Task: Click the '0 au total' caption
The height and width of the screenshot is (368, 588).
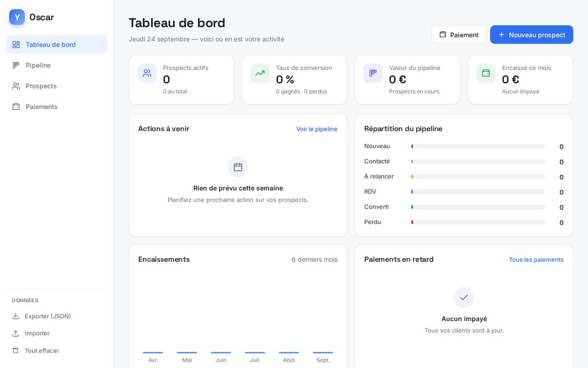Action: pyautogui.click(x=175, y=92)
